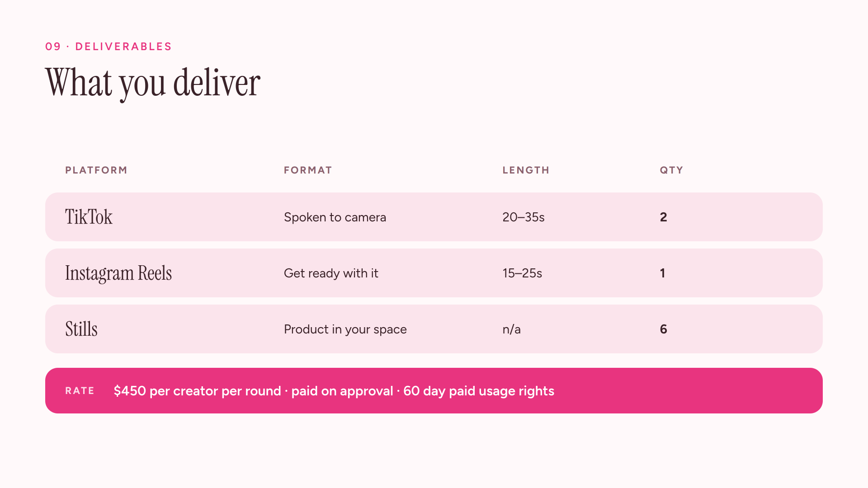Select the 'What you deliver' heading

[x=153, y=84]
